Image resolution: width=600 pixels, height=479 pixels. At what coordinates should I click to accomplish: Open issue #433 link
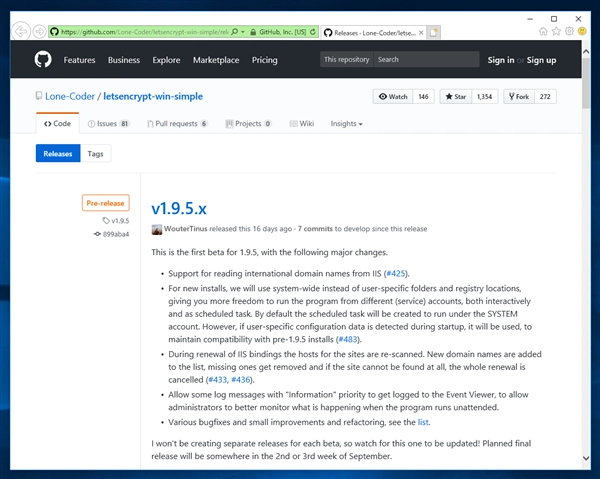coord(218,380)
